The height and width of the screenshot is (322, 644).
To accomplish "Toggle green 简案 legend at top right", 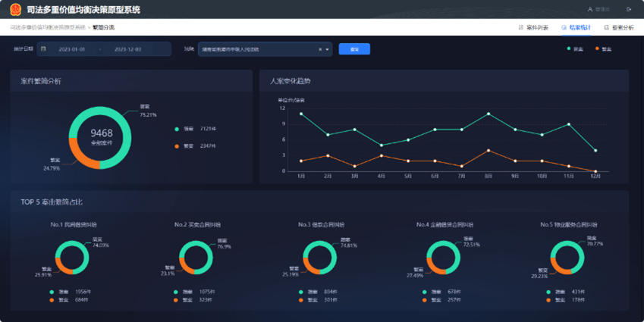I will [576, 49].
